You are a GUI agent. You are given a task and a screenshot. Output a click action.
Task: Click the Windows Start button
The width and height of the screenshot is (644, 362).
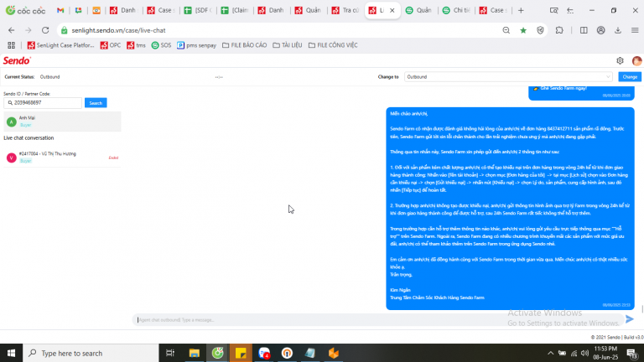11,353
